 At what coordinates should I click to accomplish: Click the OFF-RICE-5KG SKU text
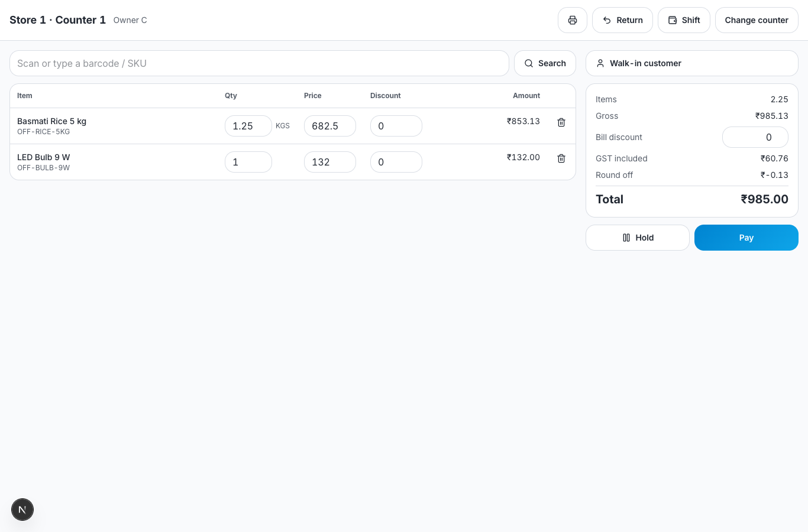point(43,132)
